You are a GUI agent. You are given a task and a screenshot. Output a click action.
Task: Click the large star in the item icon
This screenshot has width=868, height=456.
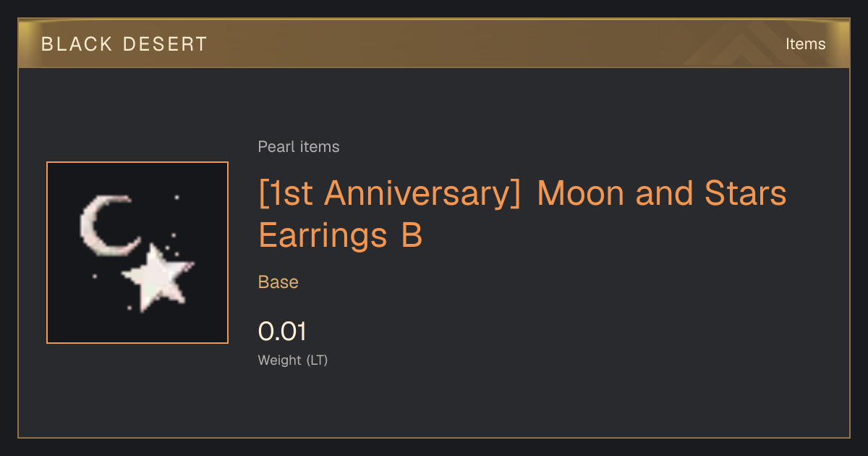pyautogui.click(x=158, y=277)
